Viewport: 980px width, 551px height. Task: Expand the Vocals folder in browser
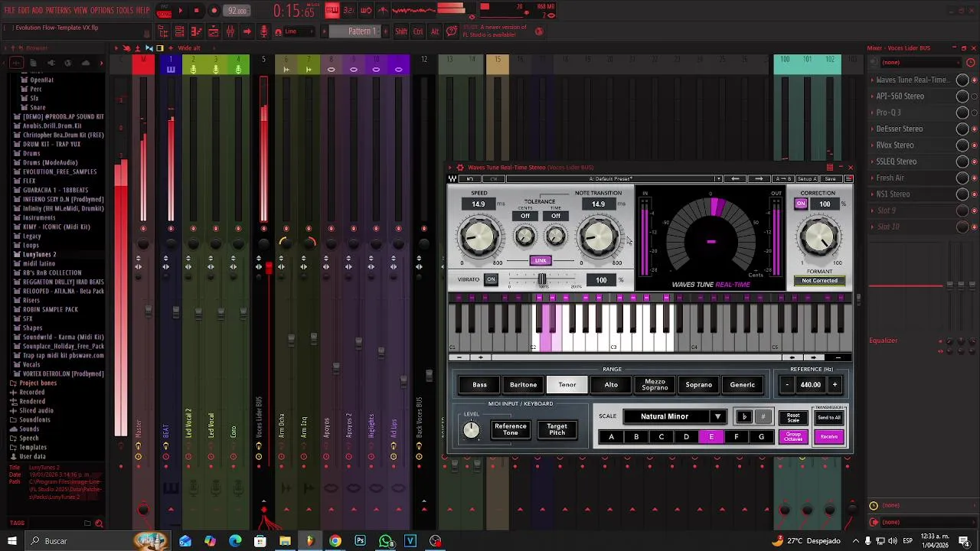31,364
